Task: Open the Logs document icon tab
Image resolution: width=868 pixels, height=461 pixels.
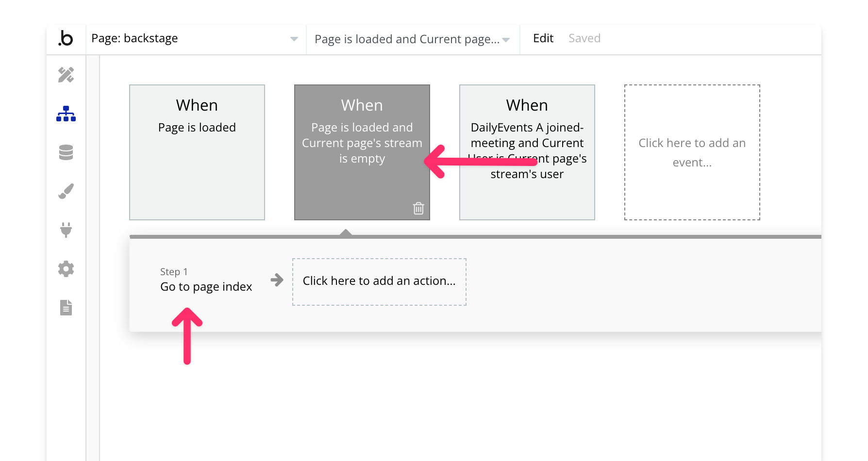Action: [x=66, y=308]
